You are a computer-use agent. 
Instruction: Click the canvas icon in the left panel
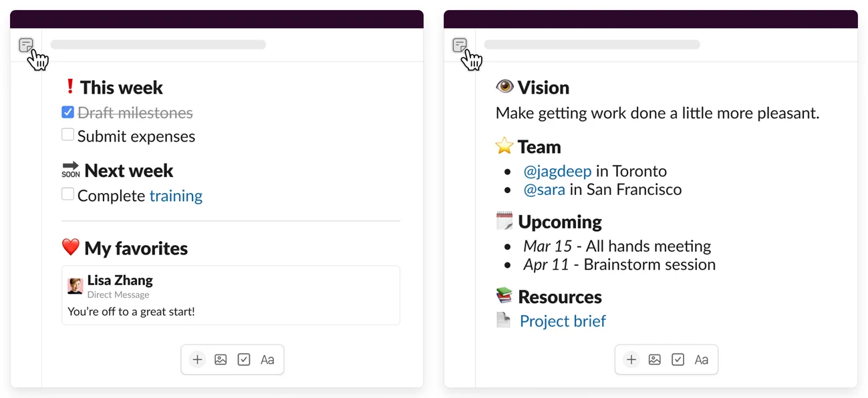pos(25,45)
